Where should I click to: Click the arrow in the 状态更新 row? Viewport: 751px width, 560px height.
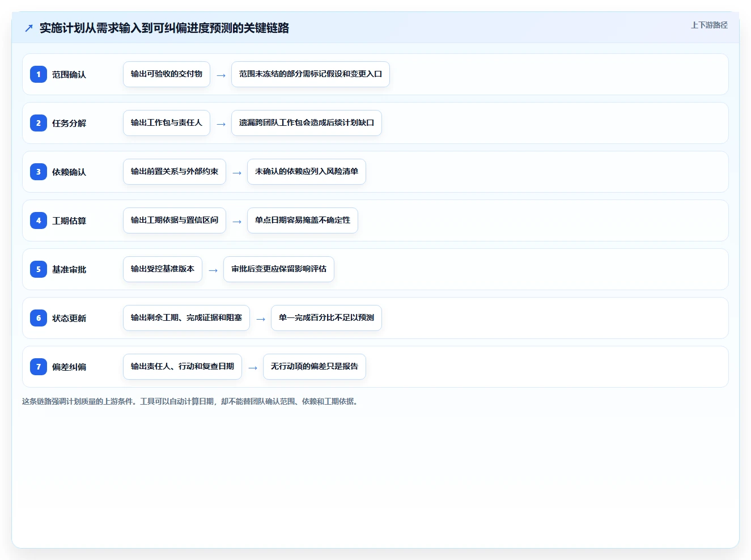tap(261, 319)
